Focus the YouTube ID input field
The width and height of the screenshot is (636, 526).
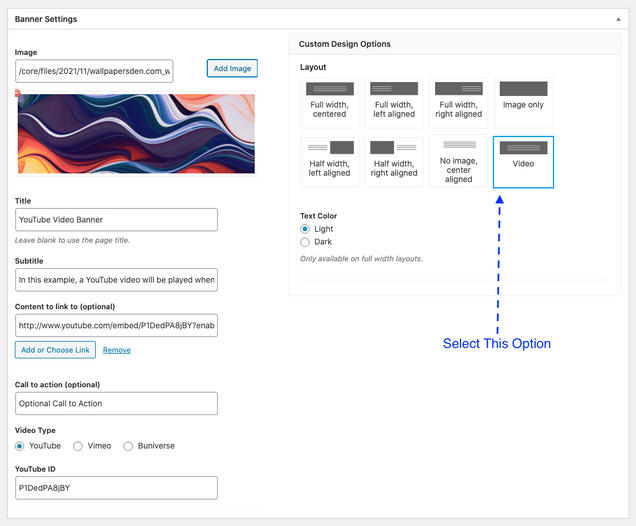tap(117, 488)
